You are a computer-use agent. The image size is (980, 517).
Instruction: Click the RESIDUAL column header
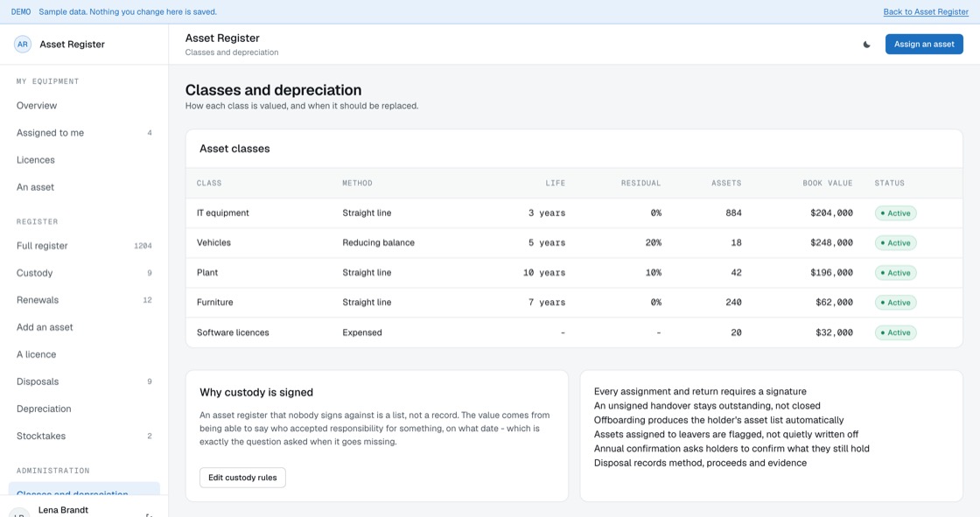[x=640, y=183]
